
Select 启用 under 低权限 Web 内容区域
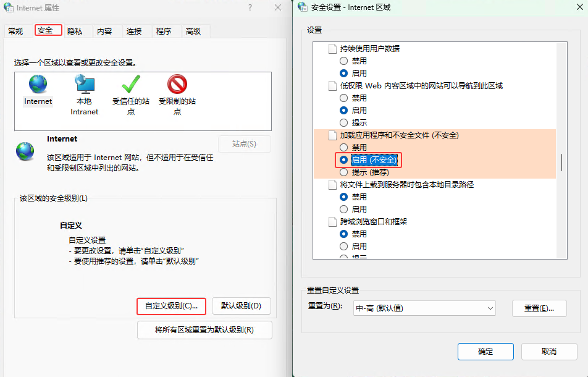[x=343, y=110]
